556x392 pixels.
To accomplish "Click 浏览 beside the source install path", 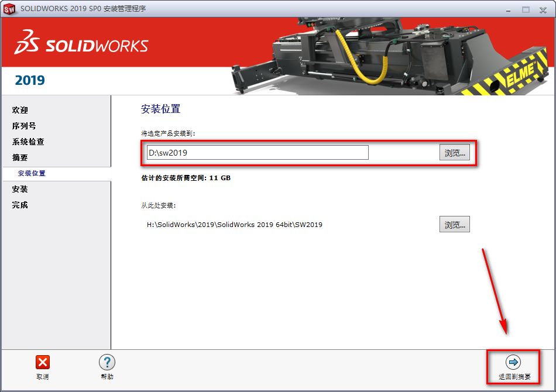I will pos(455,224).
